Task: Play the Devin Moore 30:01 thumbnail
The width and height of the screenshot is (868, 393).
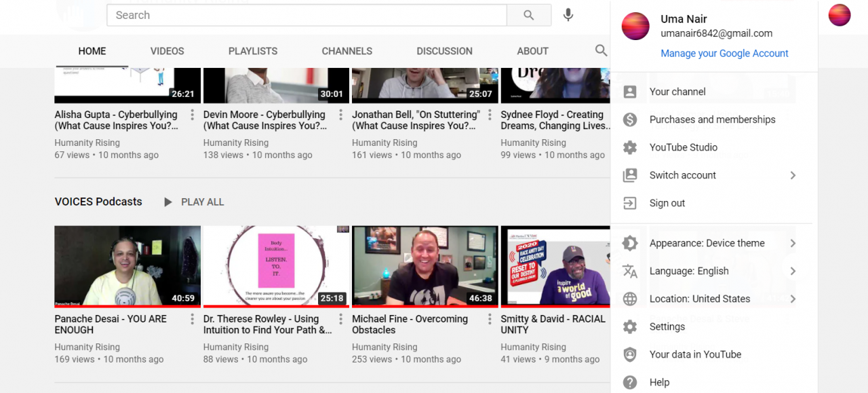Action: pyautogui.click(x=276, y=86)
